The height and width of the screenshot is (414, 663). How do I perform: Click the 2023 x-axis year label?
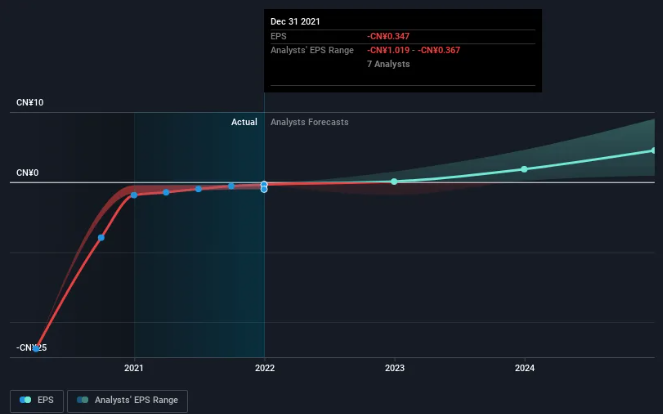(395, 368)
